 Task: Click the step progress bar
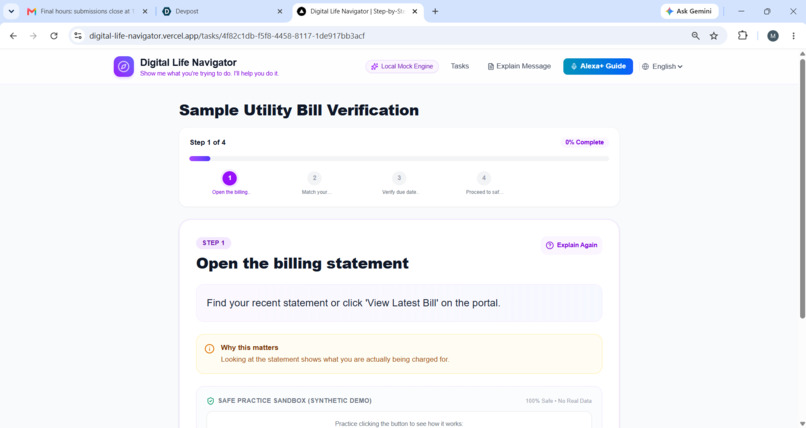coord(399,159)
